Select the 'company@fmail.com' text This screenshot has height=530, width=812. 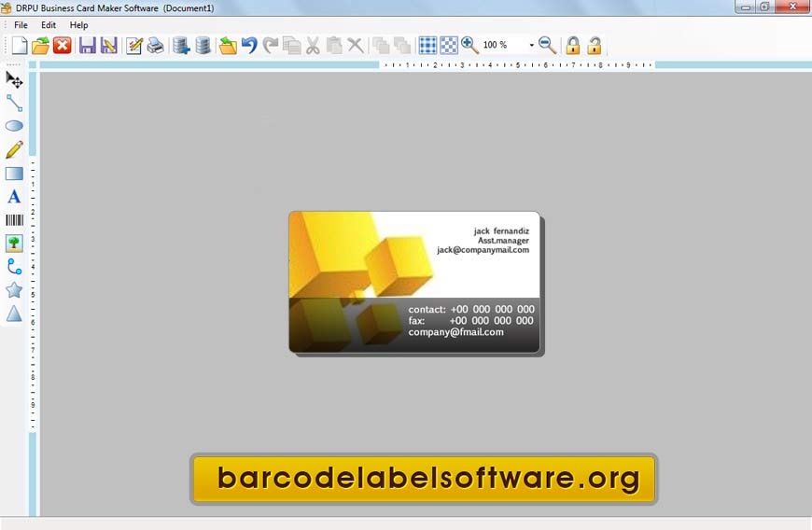[455, 332]
